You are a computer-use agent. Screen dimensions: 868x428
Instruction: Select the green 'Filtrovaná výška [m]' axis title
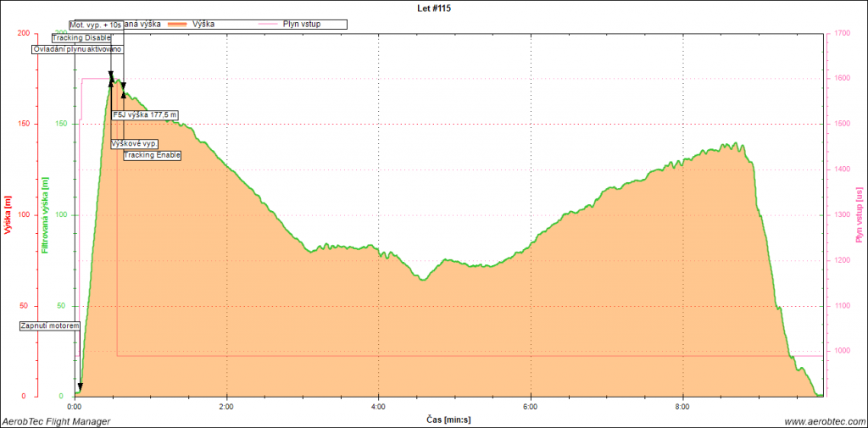tap(46, 215)
